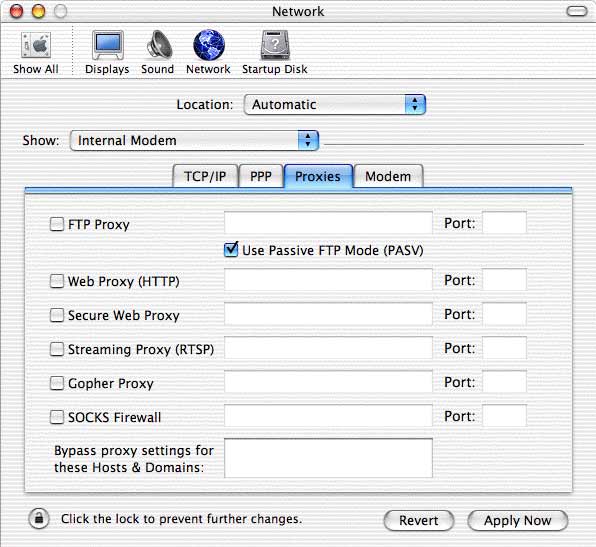Viewport: 596px width, 547px height.
Task: Uncheck Use Passive FTP Mode (PASV)
Action: coord(231,249)
